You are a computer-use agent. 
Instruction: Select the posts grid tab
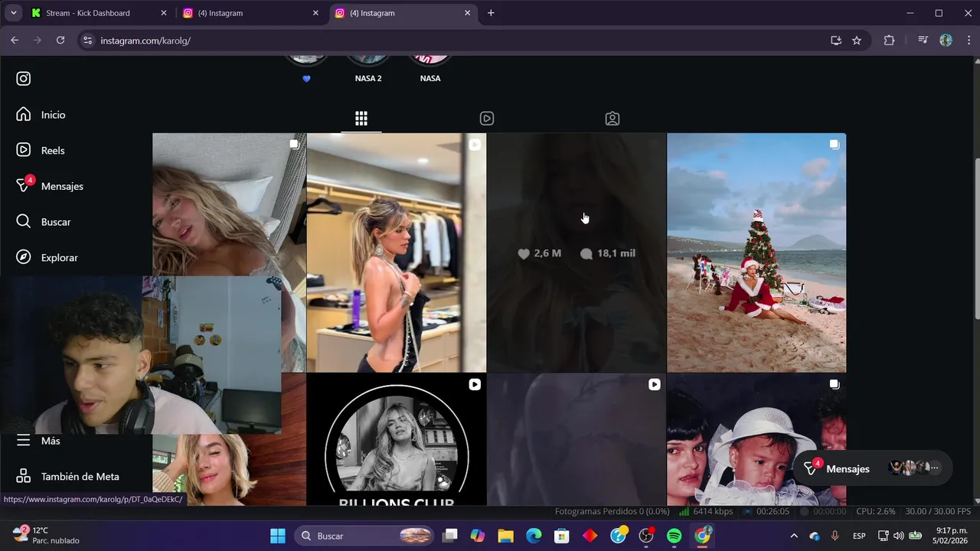tap(361, 119)
